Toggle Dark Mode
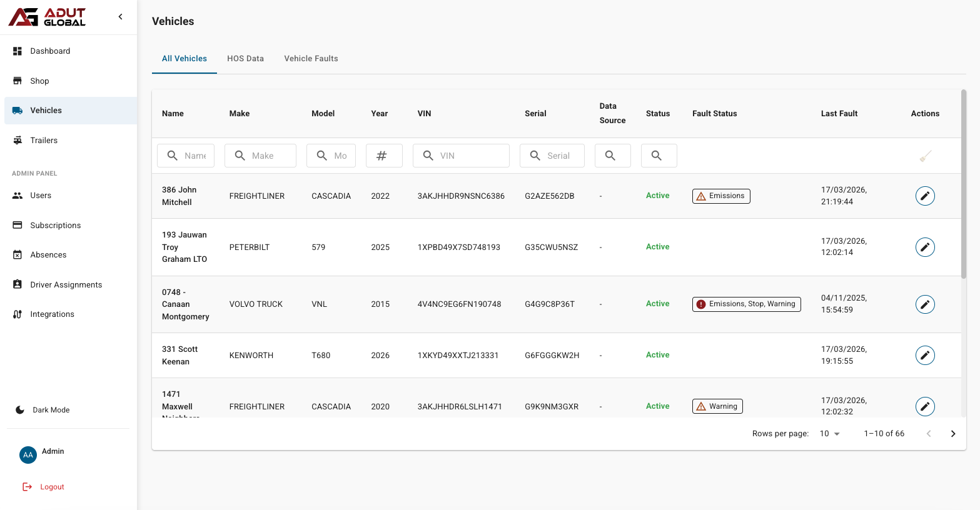Viewport: 980px width, 510px height. click(51, 410)
